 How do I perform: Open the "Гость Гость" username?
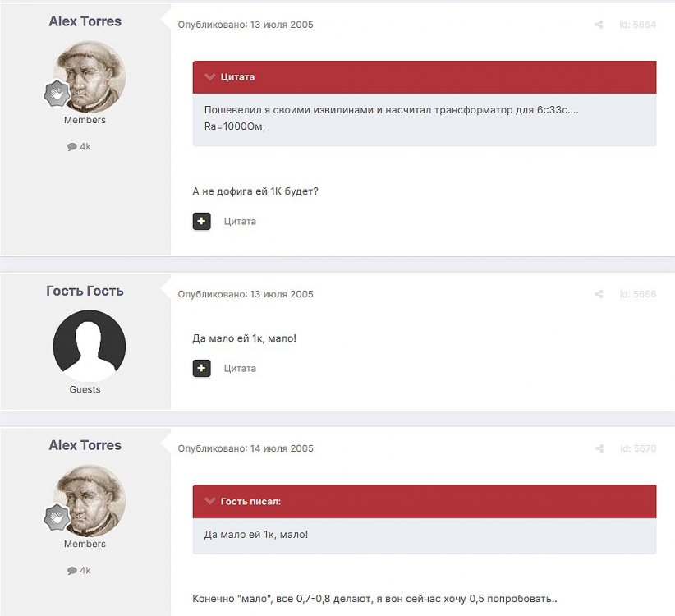point(85,291)
